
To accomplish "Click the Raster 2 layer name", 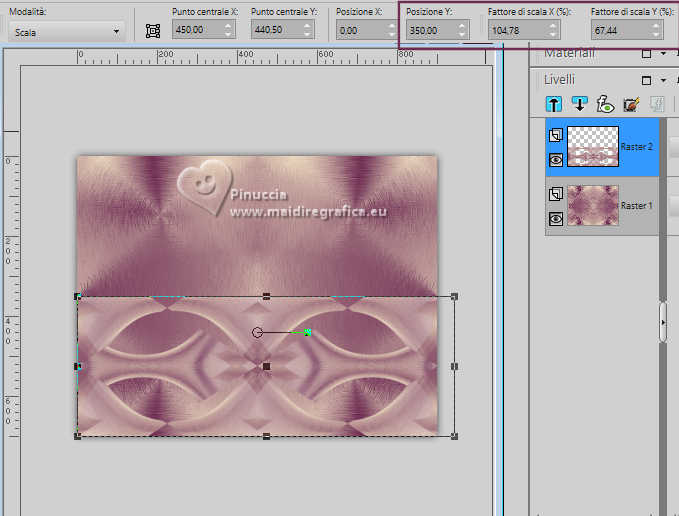I will click(x=636, y=147).
